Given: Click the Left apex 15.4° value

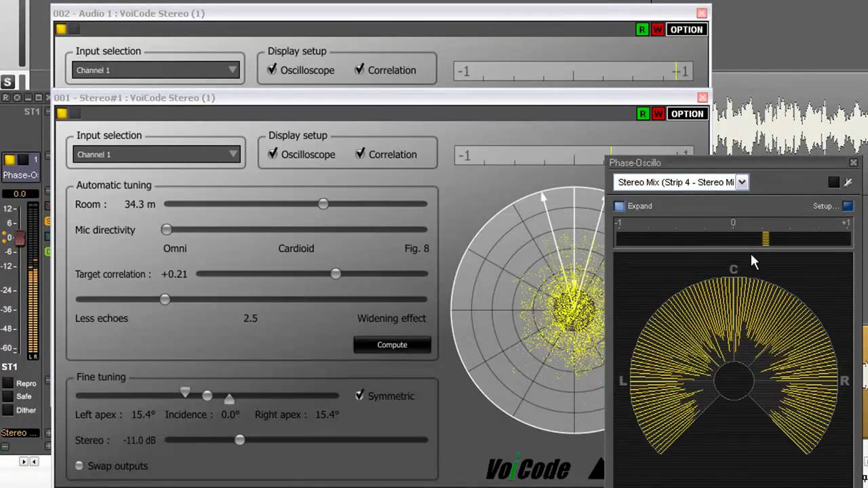Looking at the screenshot, I should click(x=143, y=414).
